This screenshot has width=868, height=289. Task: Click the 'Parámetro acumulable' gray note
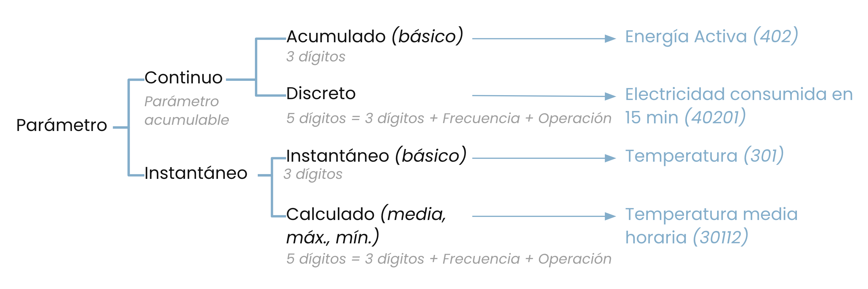(x=187, y=111)
